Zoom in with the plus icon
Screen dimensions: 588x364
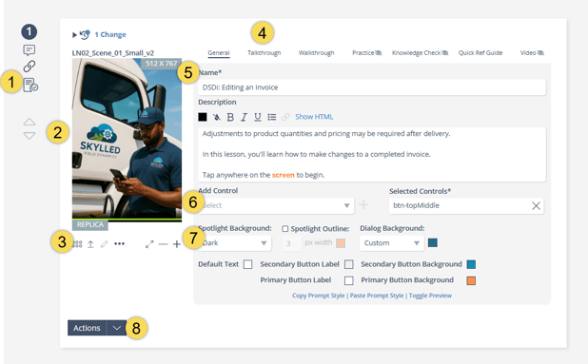tap(177, 244)
